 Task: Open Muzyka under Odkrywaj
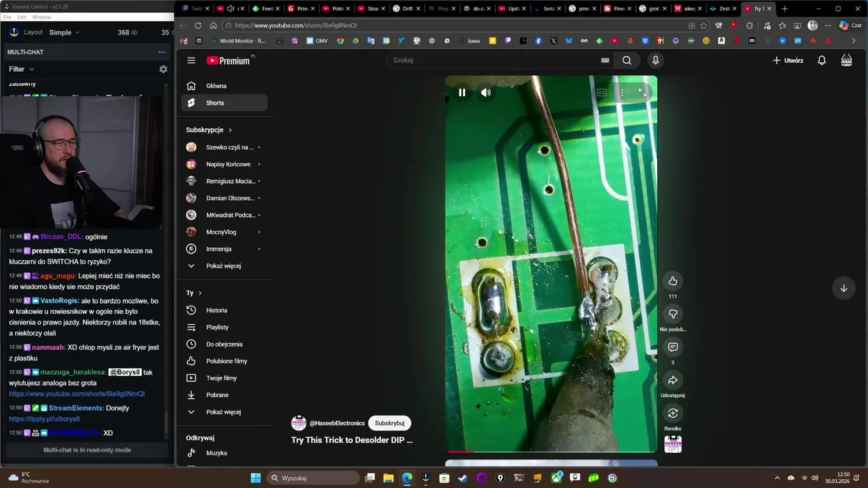tap(224, 453)
